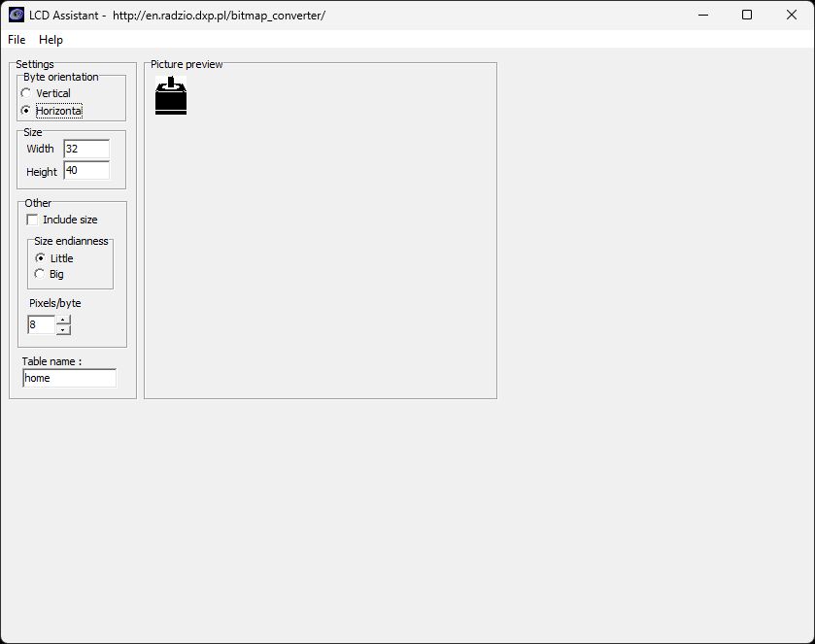Close the LCD Assistant window
815x644 pixels.
[791, 16]
